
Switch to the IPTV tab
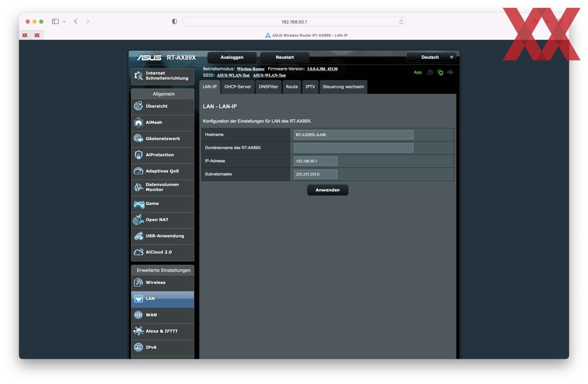tap(310, 87)
